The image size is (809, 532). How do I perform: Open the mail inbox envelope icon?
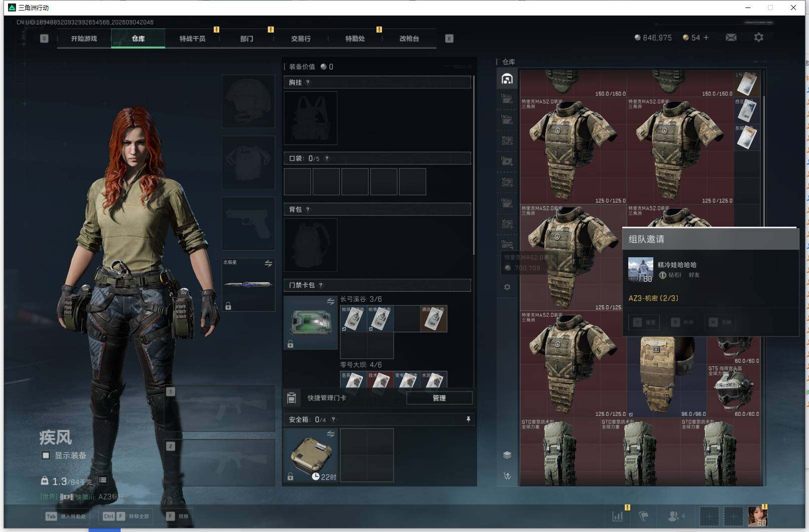pyautogui.click(x=731, y=38)
